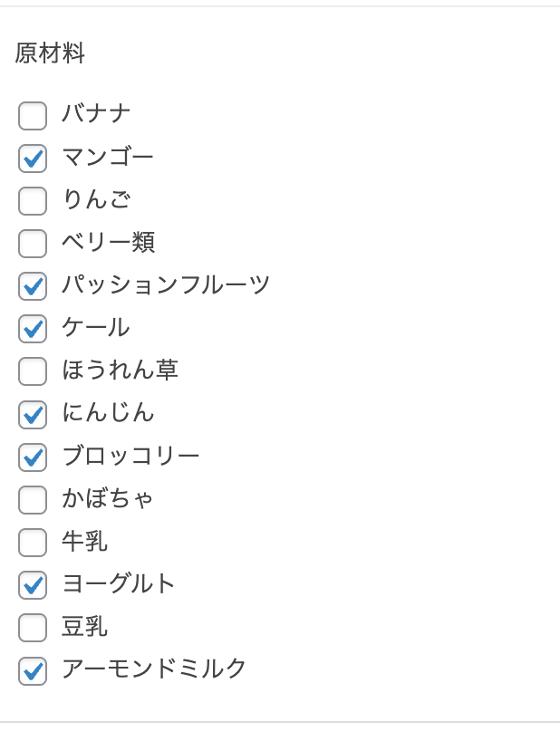Click the パッションフルーツ label text
560x741 pixels.
click(x=166, y=284)
